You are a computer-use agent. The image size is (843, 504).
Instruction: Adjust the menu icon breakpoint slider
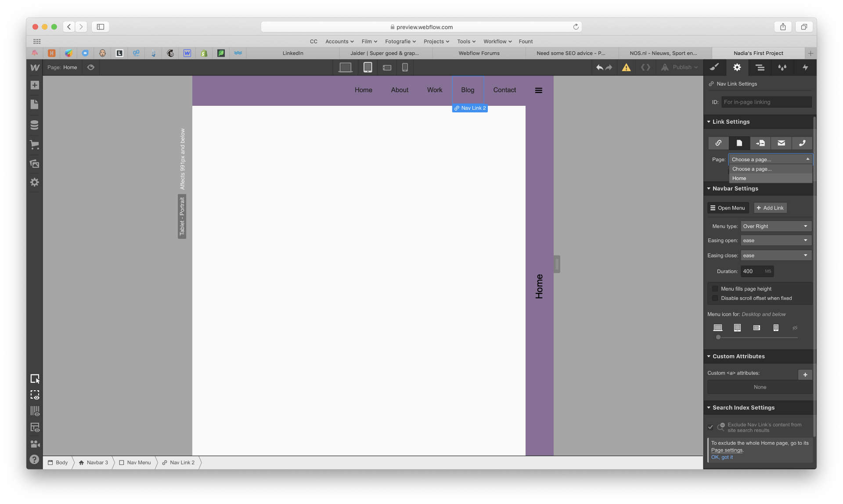(x=718, y=337)
